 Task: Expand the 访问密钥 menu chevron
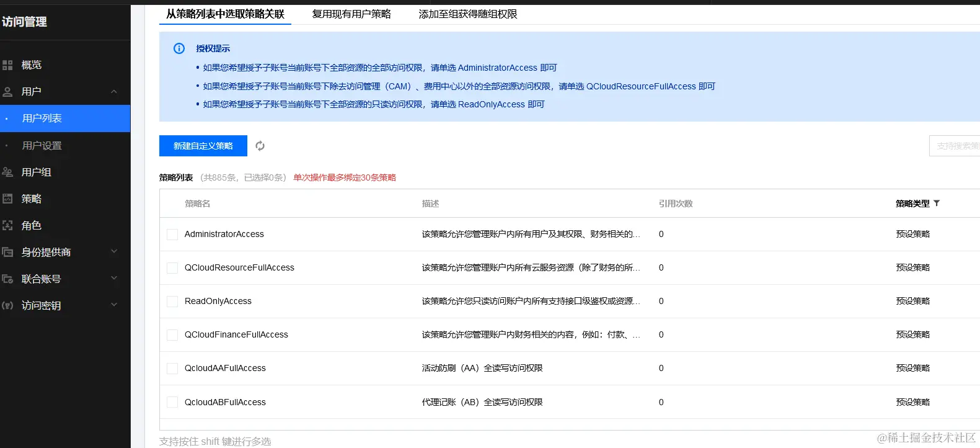click(114, 305)
